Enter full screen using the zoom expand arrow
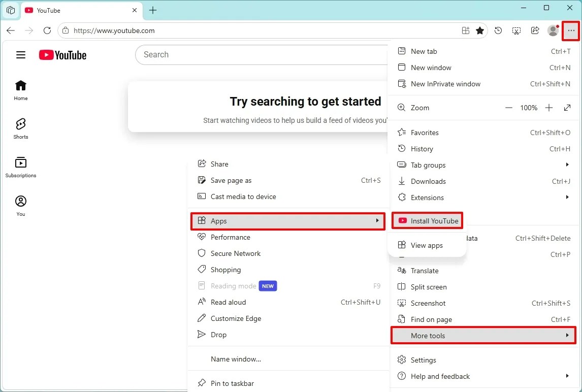 pos(567,108)
